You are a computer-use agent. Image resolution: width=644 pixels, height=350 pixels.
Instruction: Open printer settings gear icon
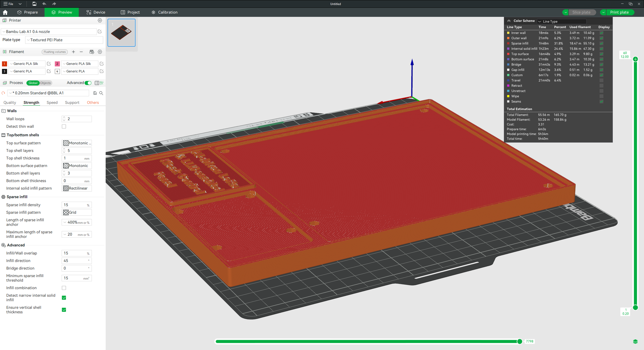[x=100, y=20]
